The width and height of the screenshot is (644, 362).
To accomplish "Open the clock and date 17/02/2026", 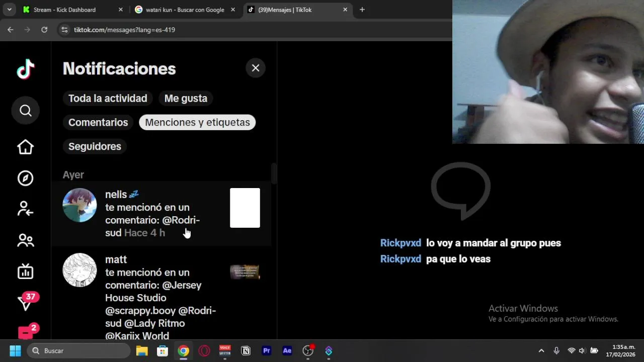I will tap(620, 351).
